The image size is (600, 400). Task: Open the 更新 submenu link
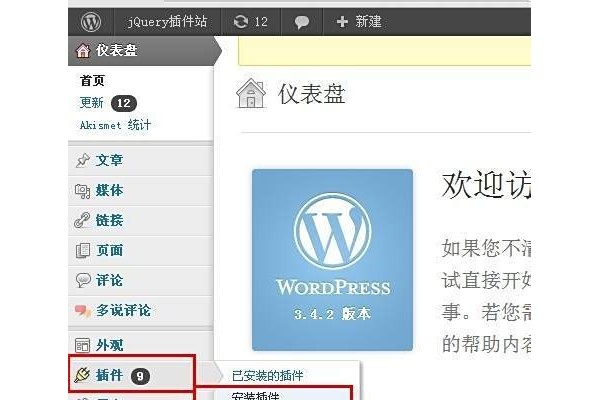[91, 103]
